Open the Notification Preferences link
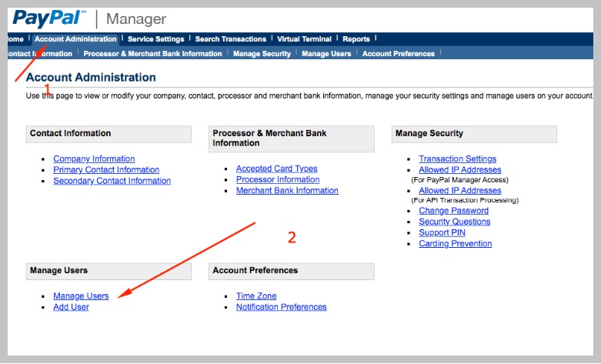Screen dimensions: 601x364 click(x=281, y=307)
